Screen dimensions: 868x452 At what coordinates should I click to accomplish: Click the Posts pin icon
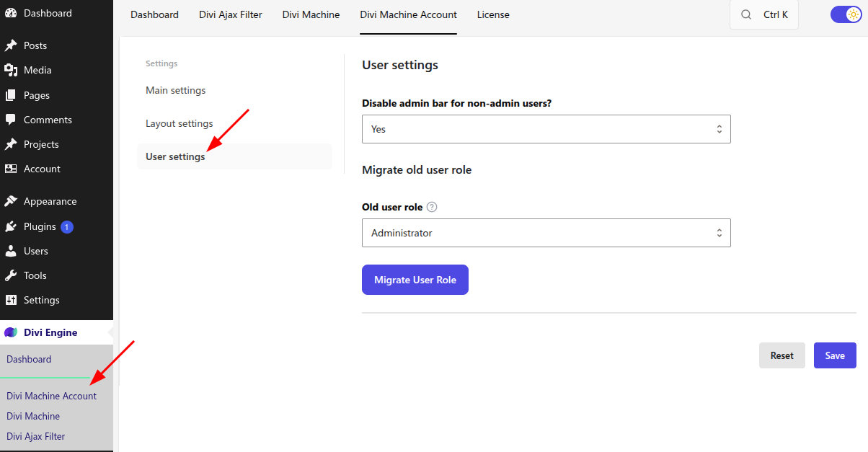(11, 45)
